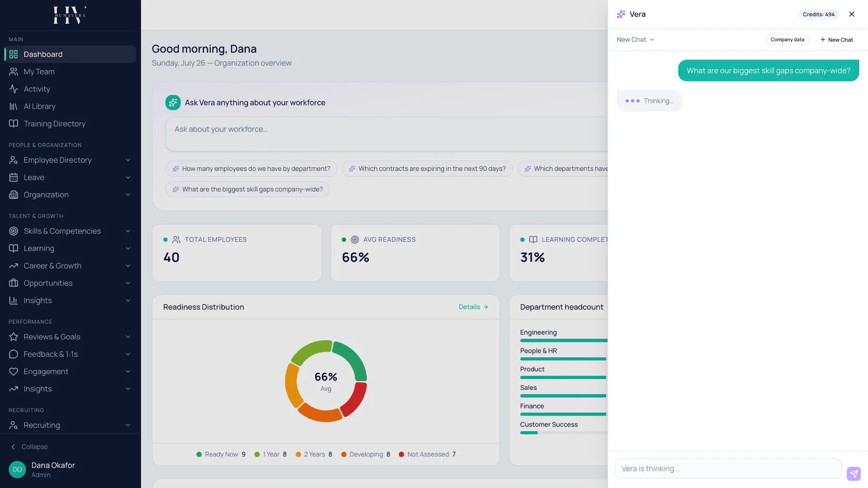
Task: Click the Humavera logo
Action: point(70,15)
